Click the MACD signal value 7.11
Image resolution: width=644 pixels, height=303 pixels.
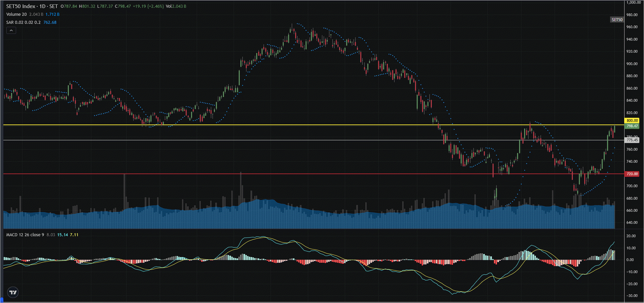pyautogui.click(x=74, y=235)
